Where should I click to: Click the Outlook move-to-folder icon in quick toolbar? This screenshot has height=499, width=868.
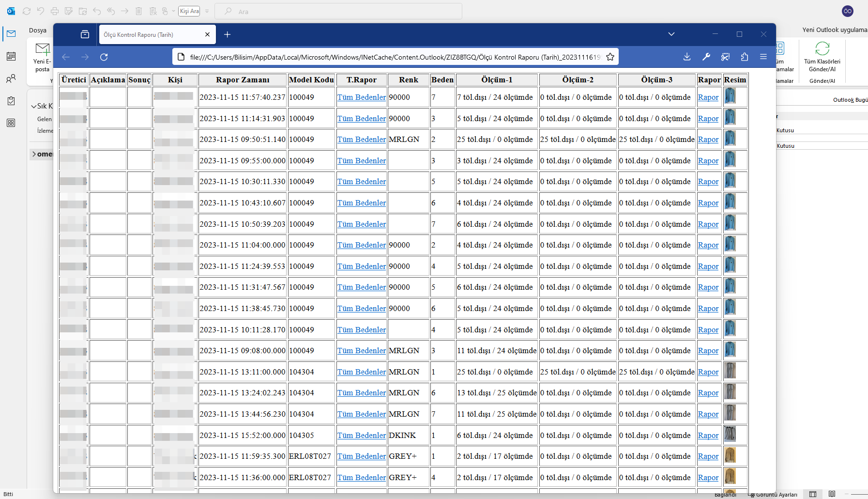tap(83, 11)
